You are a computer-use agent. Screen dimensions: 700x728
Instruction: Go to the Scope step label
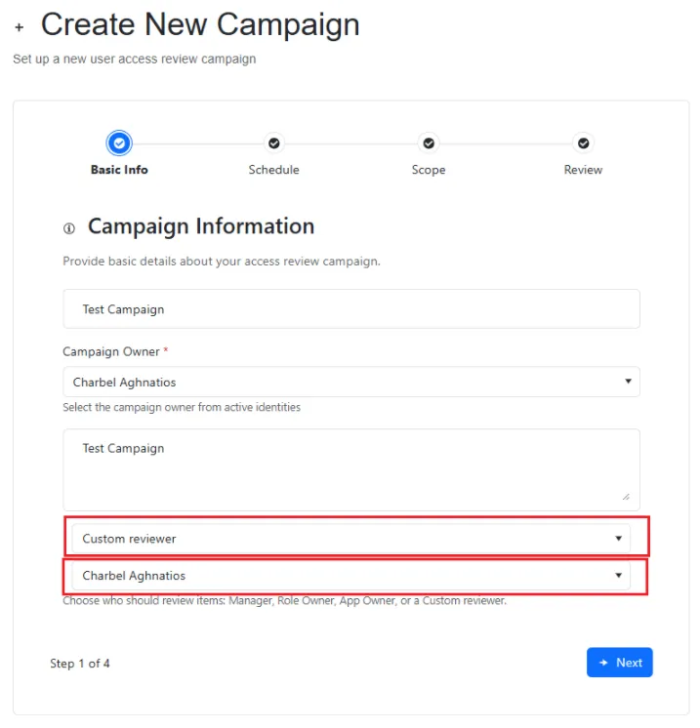(x=428, y=170)
